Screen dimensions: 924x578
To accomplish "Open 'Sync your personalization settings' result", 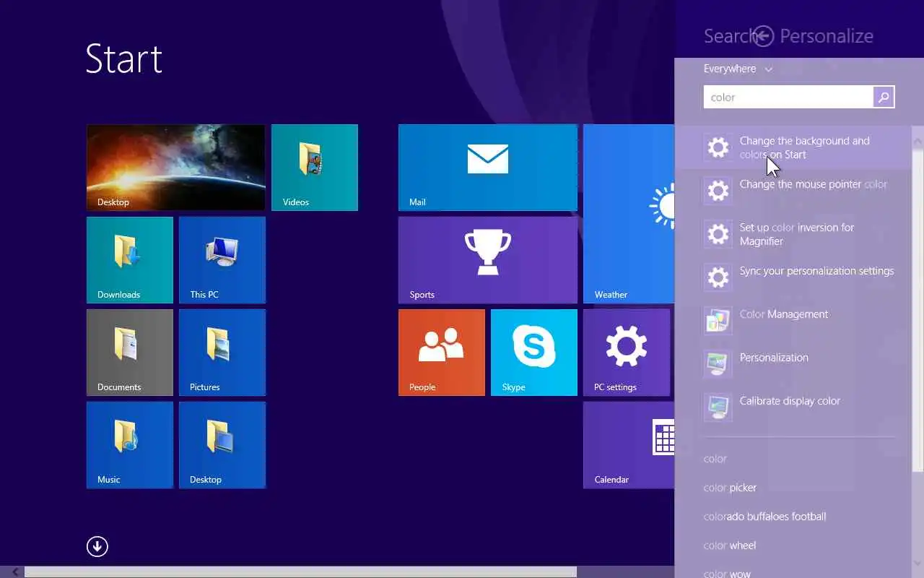I will coord(793,277).
